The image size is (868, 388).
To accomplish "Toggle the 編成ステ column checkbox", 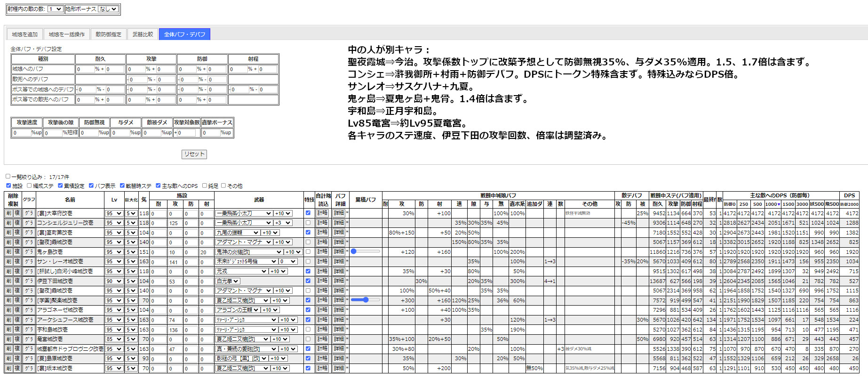I will click(29, 186).
